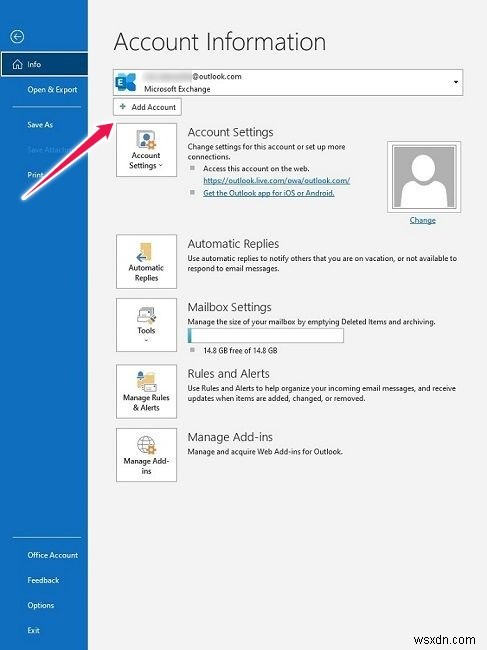Click the 'Manage Add-ins' heading text

(x=230, y=437)
